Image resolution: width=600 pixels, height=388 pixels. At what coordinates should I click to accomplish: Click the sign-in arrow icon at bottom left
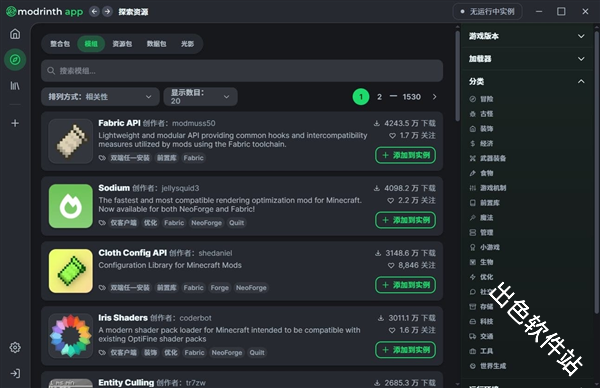15,373
